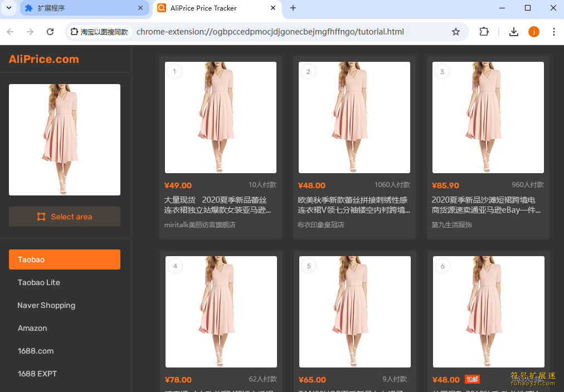
Task: Click shop miritalk美丽纺言旗舰店
Action: [200, 225]
